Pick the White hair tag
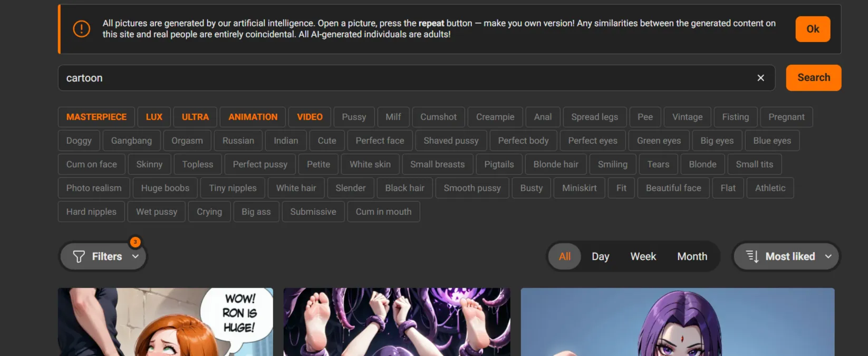The height and width of the screenshot is (356, 868). tap(296, 188)
